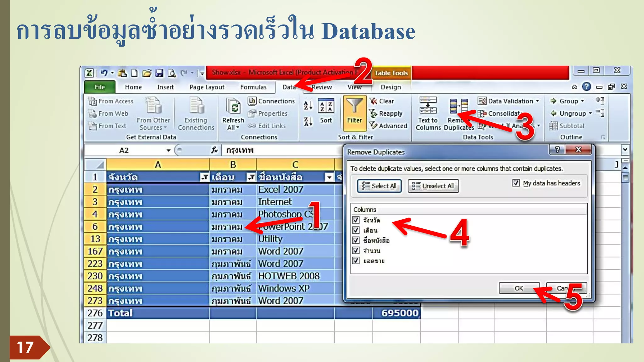Screen dimensions: 644x362
Task: Click the dialog help question button
Action: coord(557,149)
